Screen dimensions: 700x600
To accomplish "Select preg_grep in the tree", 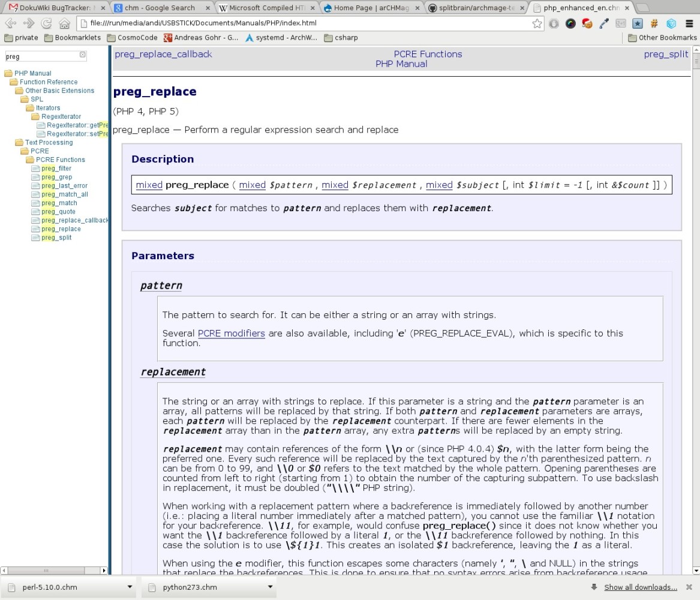I will (57, 177).
